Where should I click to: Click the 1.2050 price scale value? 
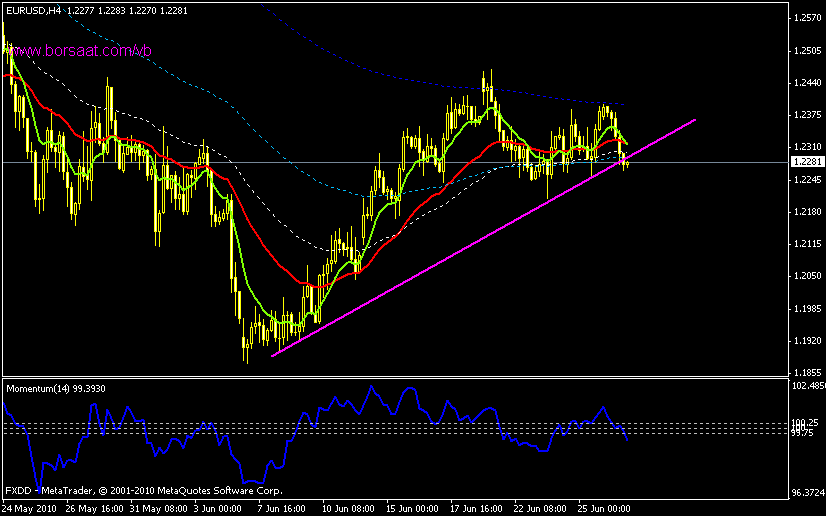click(806, 276)
